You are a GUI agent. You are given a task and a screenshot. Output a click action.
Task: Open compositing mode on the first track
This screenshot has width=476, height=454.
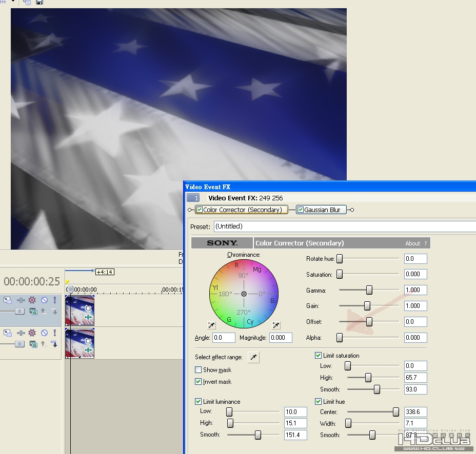click(x=33, y=311)
